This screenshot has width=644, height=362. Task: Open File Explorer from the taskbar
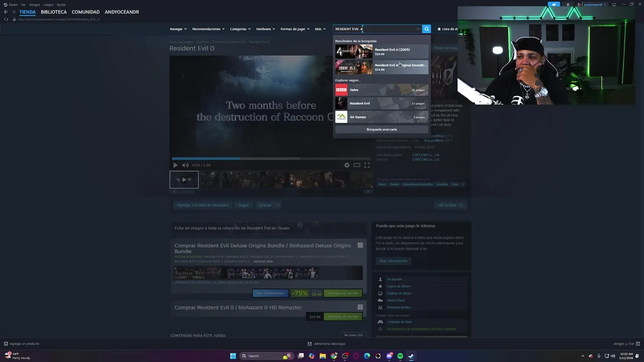coord(323,356)
